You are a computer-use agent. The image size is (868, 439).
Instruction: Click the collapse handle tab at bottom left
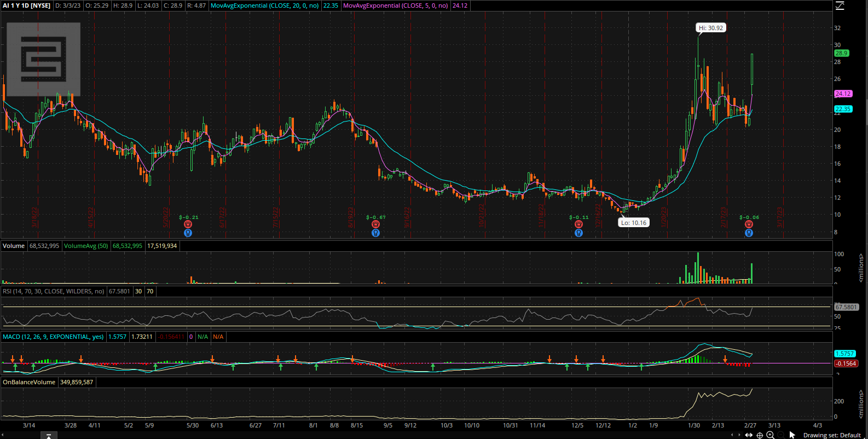(x=49, y=436)
